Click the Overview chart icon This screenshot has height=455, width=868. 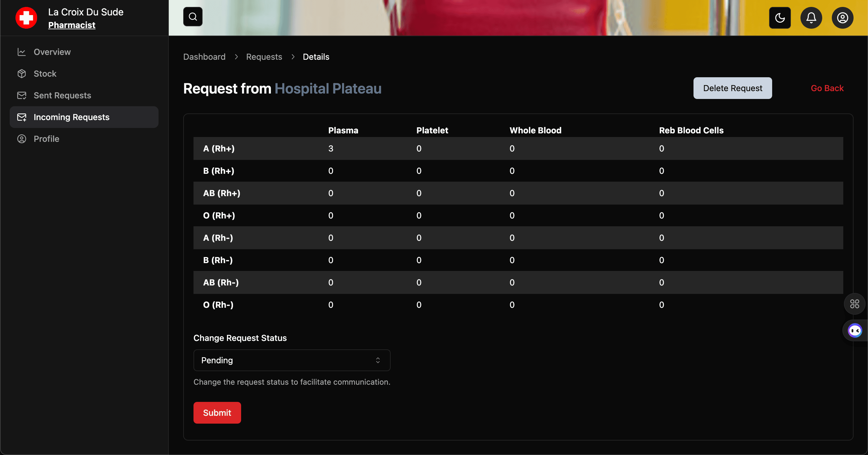pos(22,52)
